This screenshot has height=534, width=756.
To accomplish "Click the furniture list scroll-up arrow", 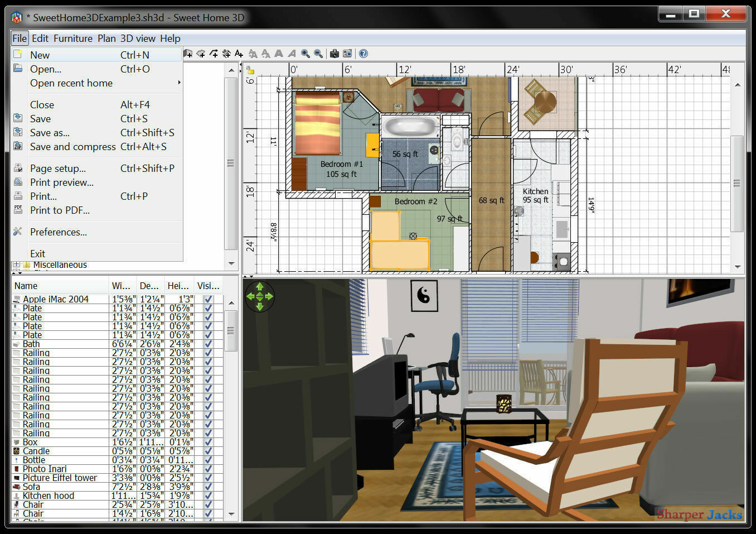I will [231, 302].
